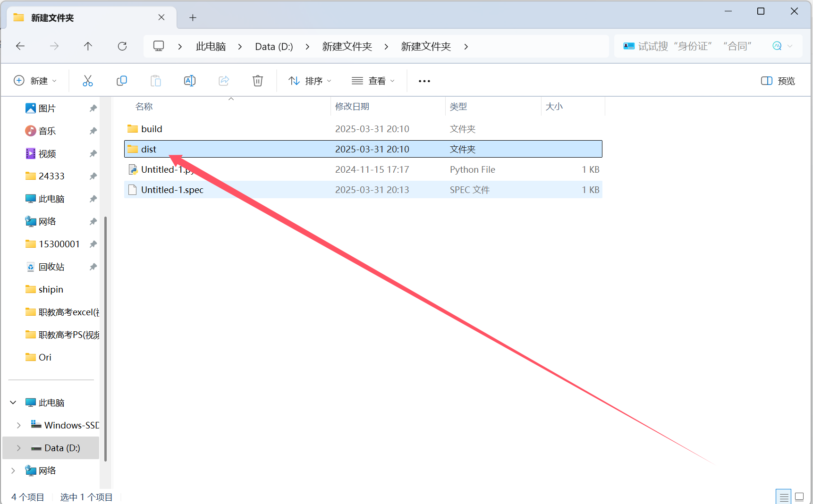Click the up-one-level arrow icon
The image size is (813, 504).
point(88,46)
